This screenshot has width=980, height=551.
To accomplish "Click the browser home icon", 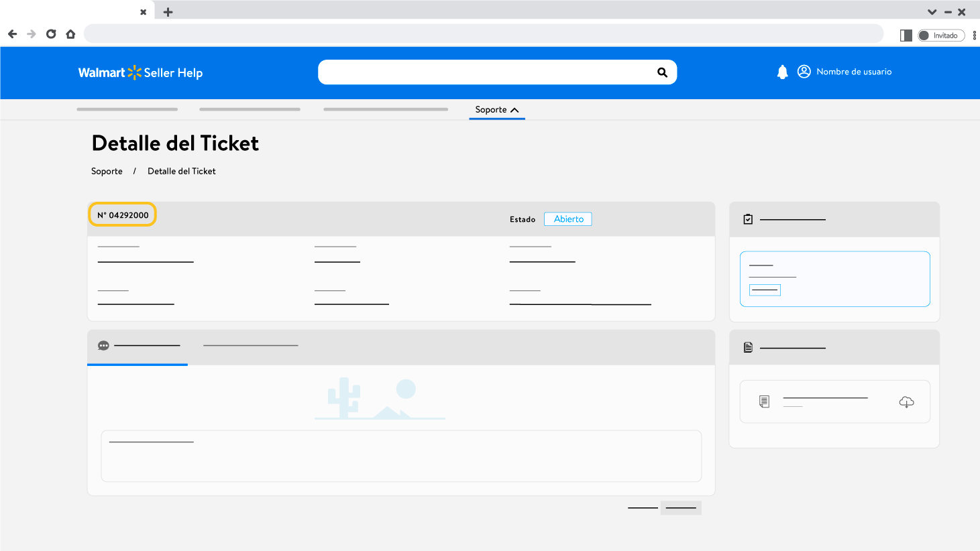I will pyautogui.click(x=70, y=34).
